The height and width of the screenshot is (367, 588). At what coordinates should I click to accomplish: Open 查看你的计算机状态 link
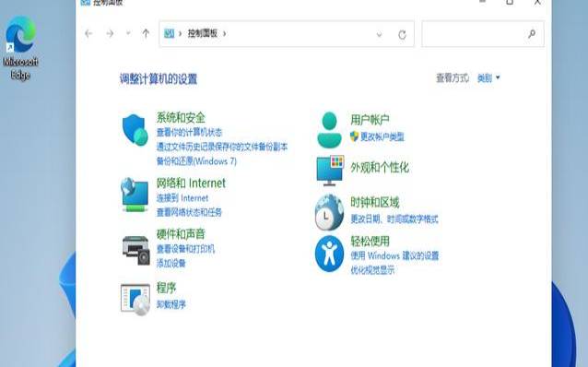189,133
